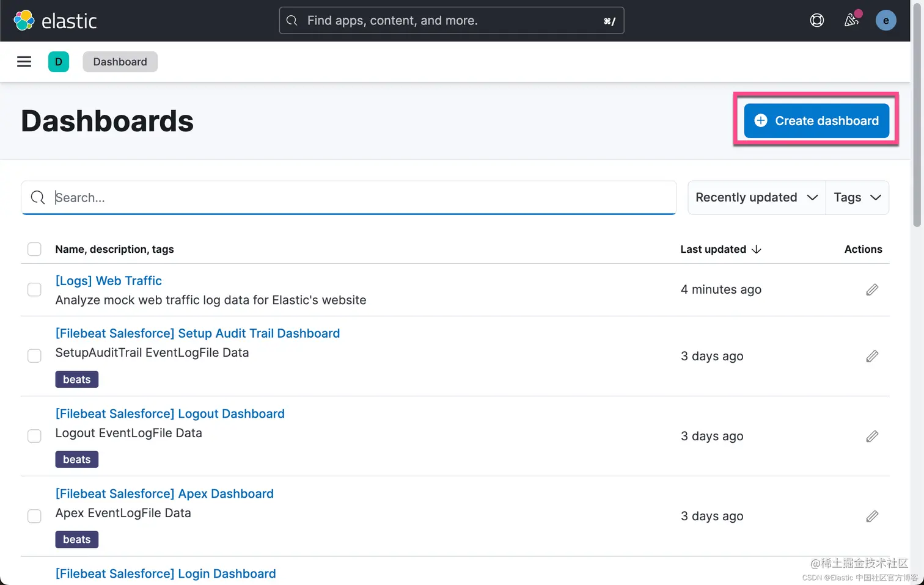Check the Apex Dashboard row checkbox
This screenshot has height=585, width=924.
click(34, 516)
